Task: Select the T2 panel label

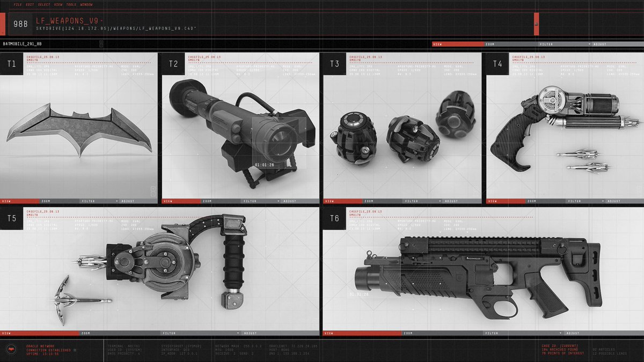Action: coord(173,64)
